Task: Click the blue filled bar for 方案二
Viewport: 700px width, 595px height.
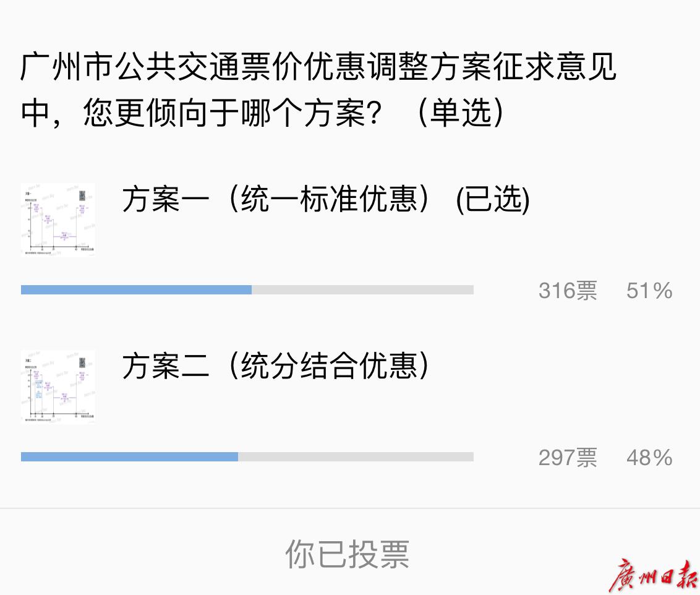Action: point(129,457)
